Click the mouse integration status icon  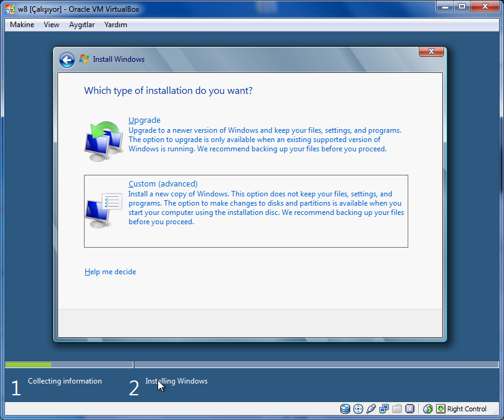pos(427,409)
